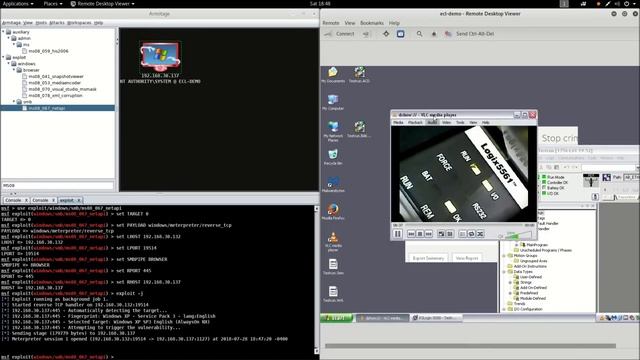This screenshot has height=360, width=640.
Task: Open the Places menu in top bar
Action: [53, 4]
